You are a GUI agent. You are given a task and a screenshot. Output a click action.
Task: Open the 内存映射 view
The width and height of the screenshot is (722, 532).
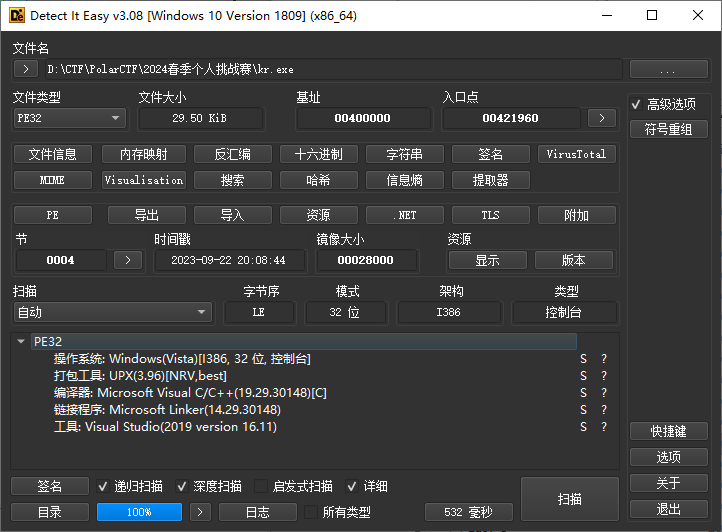[144, 154]
